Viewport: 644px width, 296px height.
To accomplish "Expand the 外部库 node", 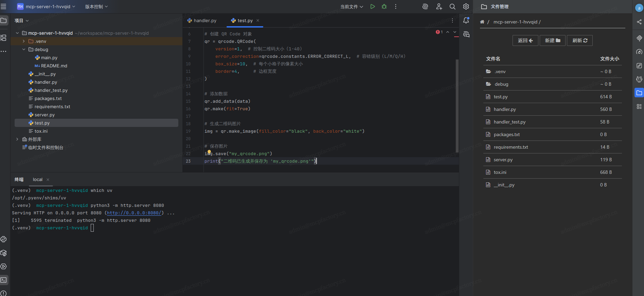I will 17,139.
